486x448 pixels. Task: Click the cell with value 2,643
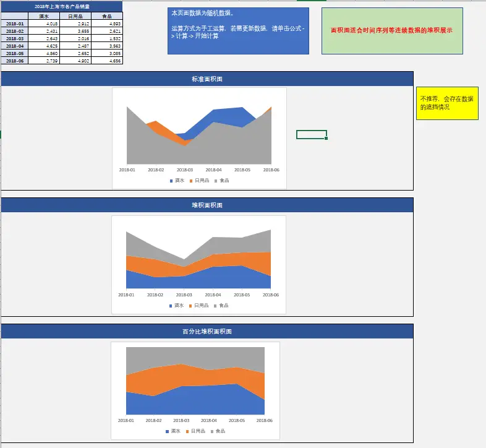(44, 38)
